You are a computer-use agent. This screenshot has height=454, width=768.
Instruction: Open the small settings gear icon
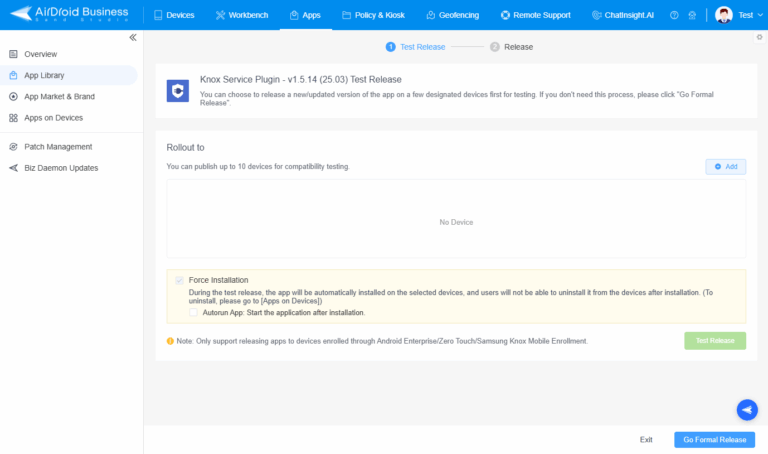[759, 37]
